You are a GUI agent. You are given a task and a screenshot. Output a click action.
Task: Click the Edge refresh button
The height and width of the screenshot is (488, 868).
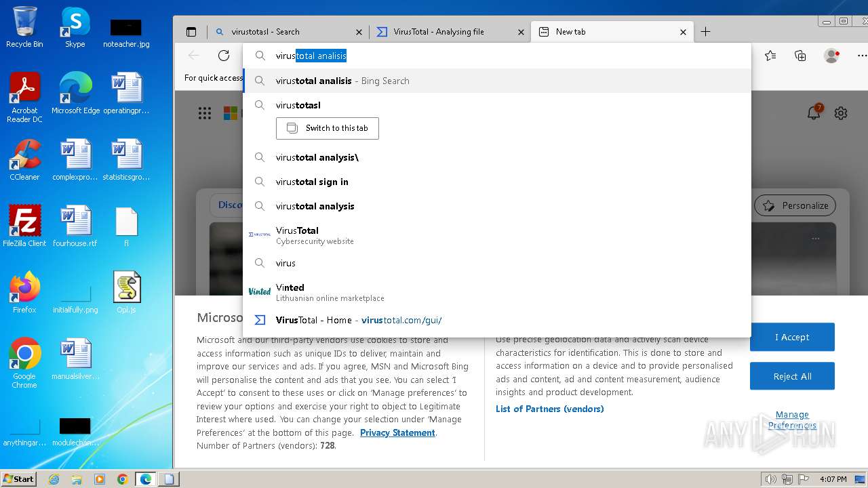(x=224, y=56)
